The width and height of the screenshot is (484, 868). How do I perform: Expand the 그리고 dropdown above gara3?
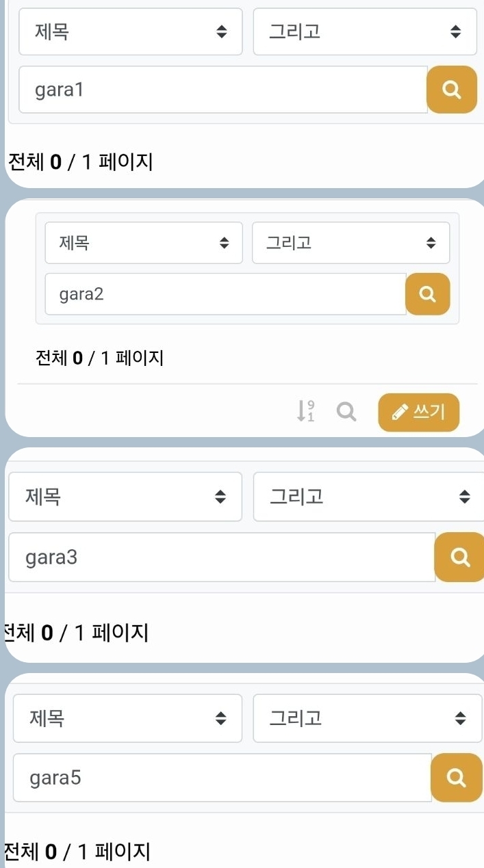click(368, 497)
